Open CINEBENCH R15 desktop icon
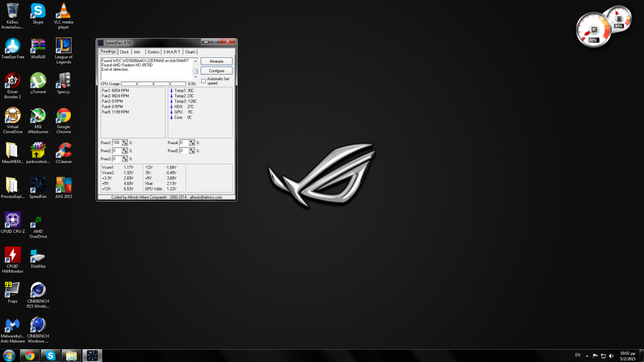Viewport: 644px width, 362px height. tap(38, 295)
